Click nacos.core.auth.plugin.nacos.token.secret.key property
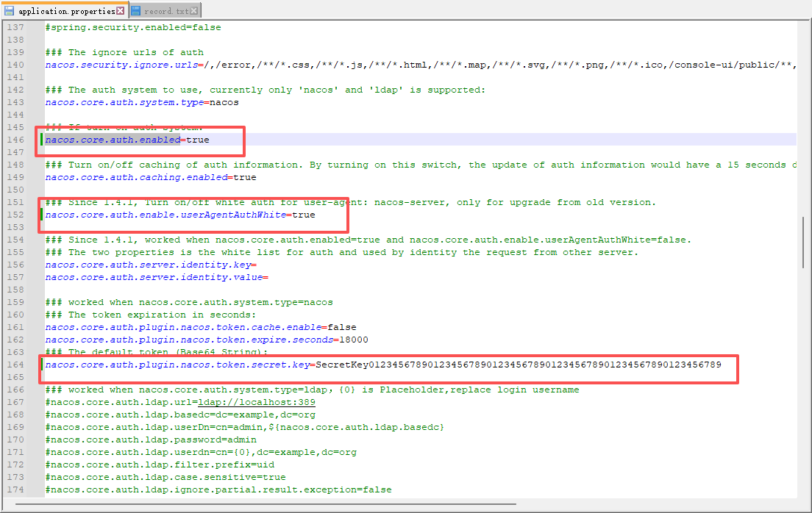 tap(178, 365)
